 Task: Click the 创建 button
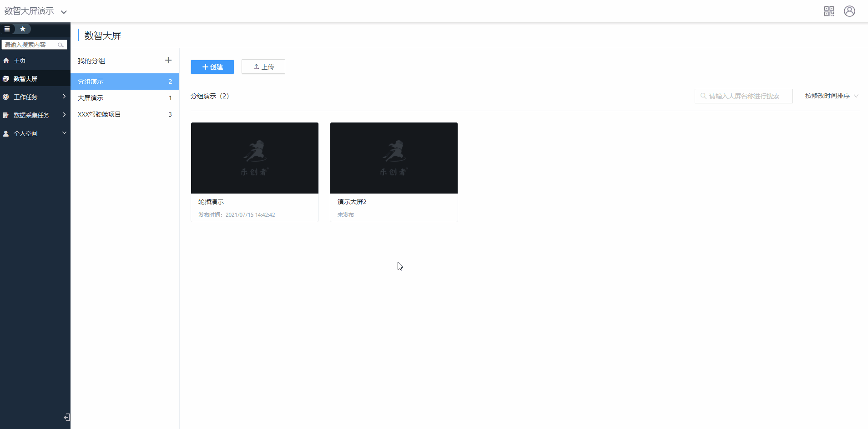[212, 67]
